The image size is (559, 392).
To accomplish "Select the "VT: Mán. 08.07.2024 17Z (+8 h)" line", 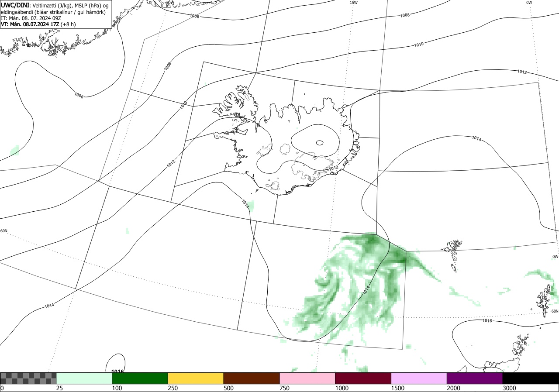I will 38,24.
